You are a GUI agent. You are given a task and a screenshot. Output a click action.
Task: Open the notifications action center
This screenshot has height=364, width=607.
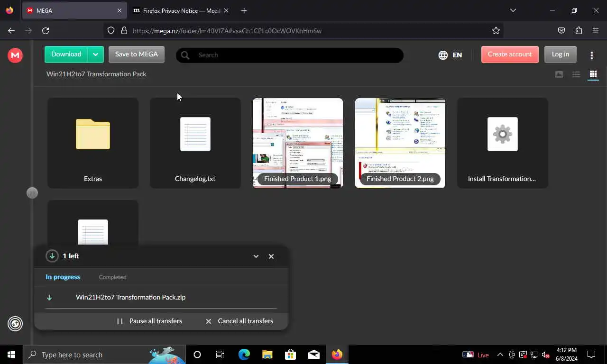coord(591,355)
